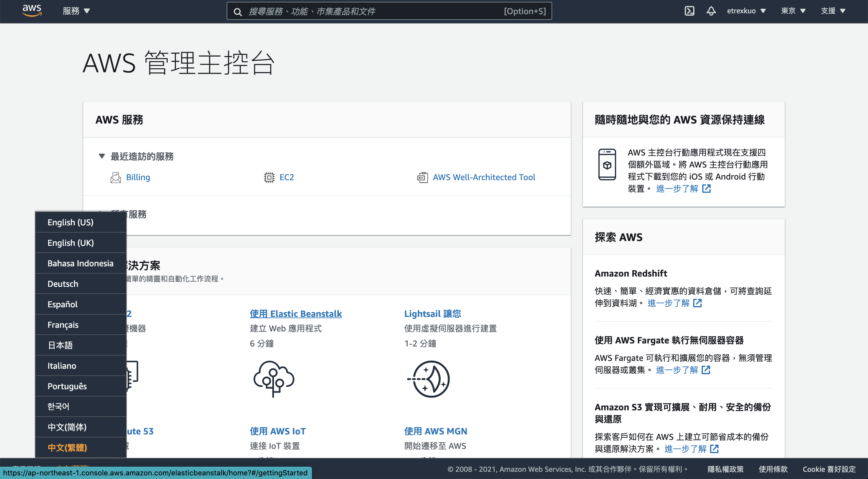Open external link icon under AWS Fargate

point(706,370)
